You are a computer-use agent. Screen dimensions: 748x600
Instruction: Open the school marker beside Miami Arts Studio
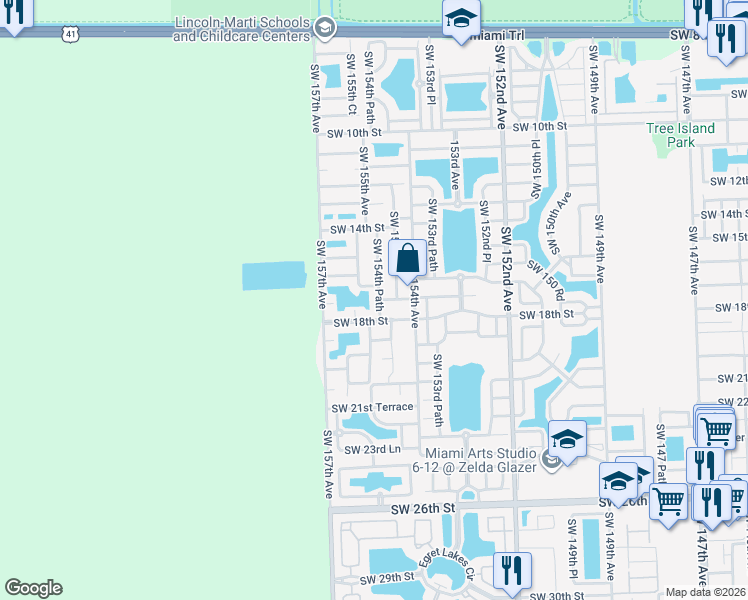point(567,439)
